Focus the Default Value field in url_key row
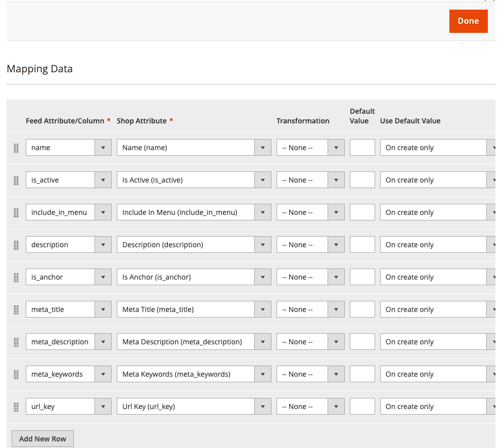504x448 pixels. 362,406
